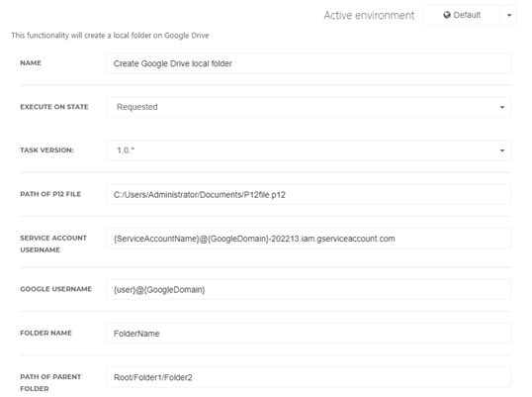Focus the Path of P12 File field
The width and height of the screenshot is (532, 397).
(x=309, y=195)
